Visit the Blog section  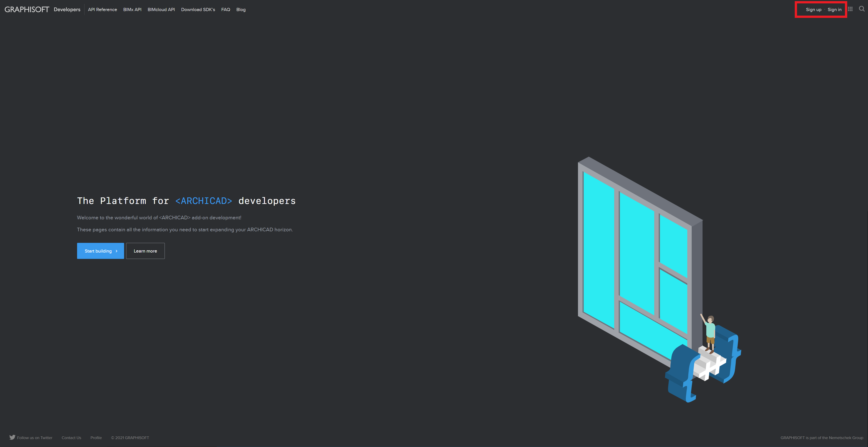(x=241, y=9)
